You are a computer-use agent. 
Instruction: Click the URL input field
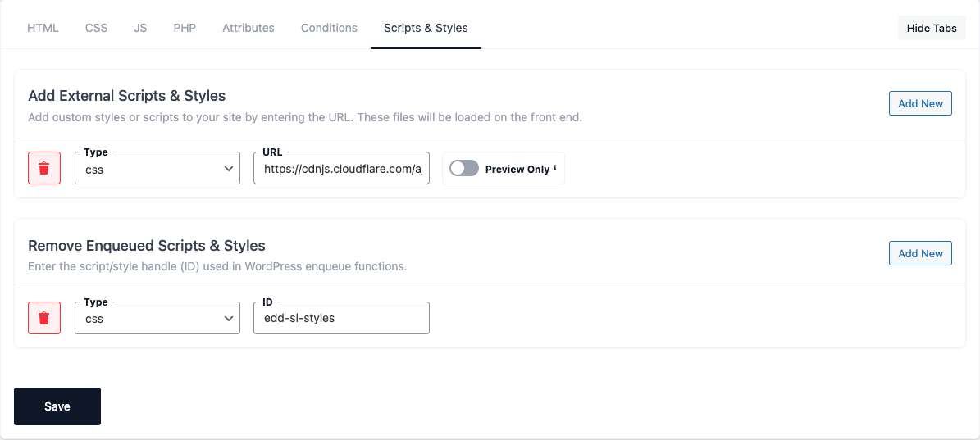[x=341, y=169]
